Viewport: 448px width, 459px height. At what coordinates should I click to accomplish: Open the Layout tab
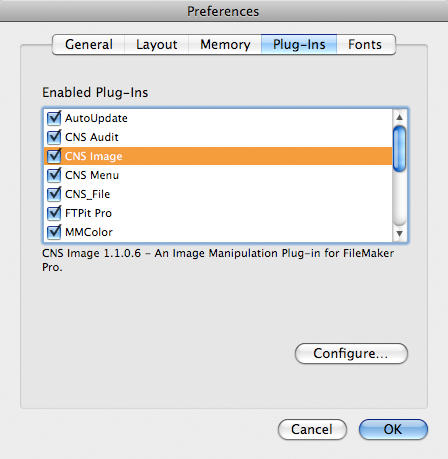click(x=157, y=44)
